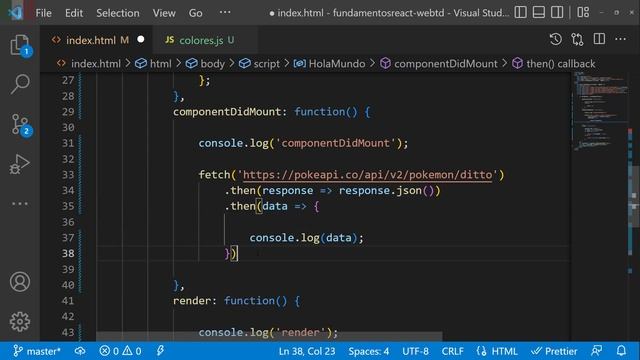
Task: Expand HolaMundo breadcrumb segment
Action: pyautogui.click(x=330, y=64)
